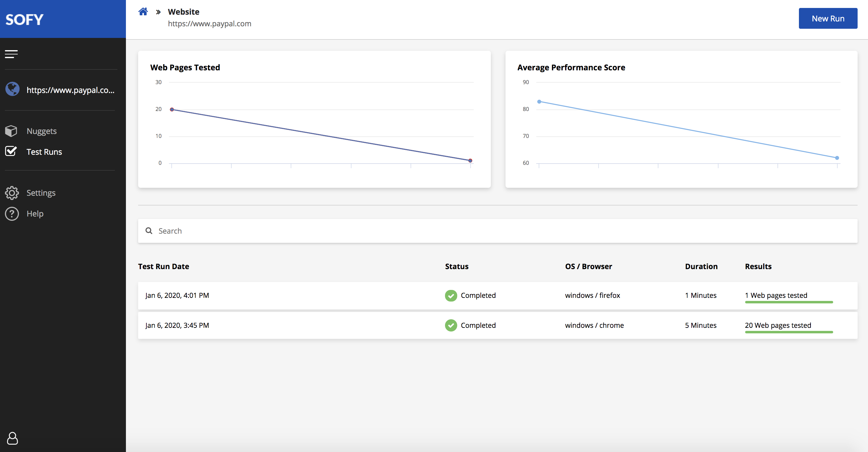The height and width of the screenshot is (452, 868).
Task: Click completed check icon for 3:45 PM run
Action: click(x=451, y=325)
